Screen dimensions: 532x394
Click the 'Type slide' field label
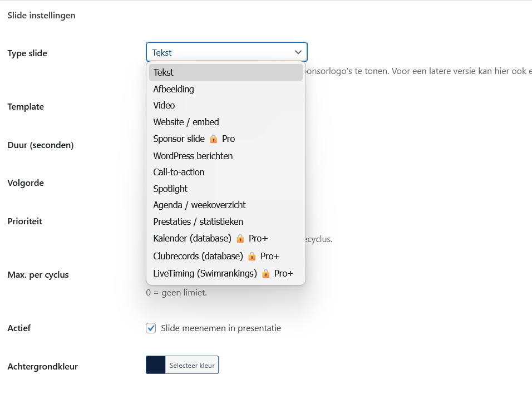pos(27,53)
